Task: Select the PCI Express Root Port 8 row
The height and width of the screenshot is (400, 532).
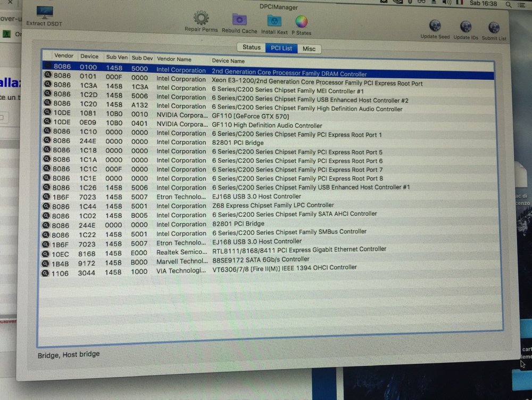Action: click(268, 178)
